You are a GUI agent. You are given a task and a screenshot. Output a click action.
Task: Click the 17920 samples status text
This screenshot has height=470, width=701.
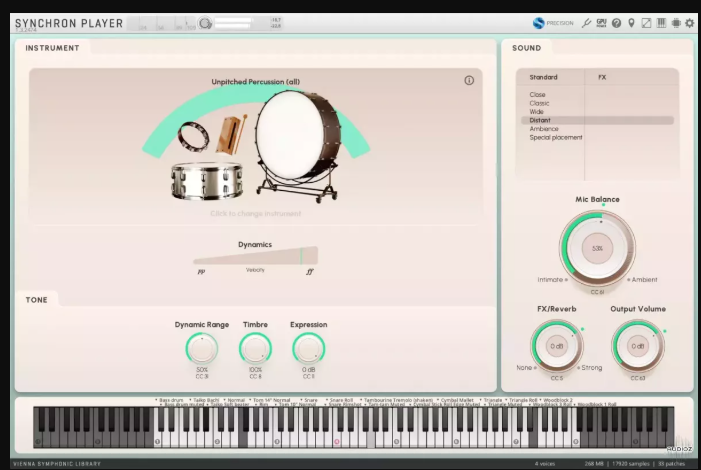(631, 464)
